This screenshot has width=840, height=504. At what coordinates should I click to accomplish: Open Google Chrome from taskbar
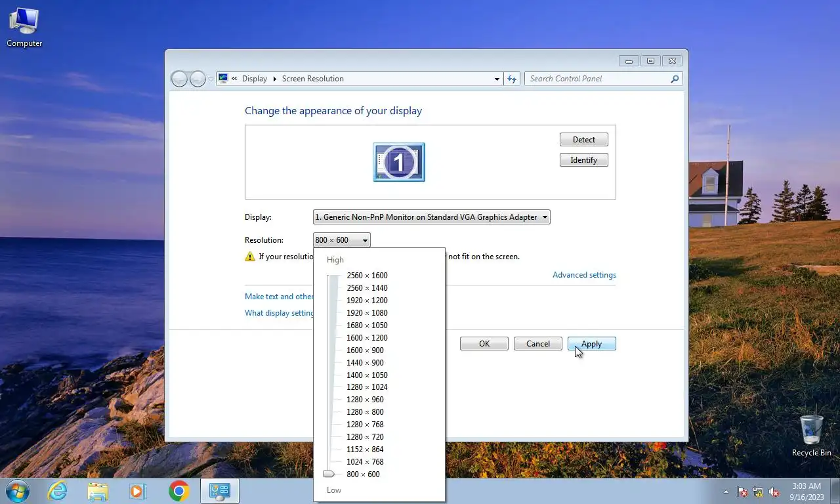[x=178, y=491]
